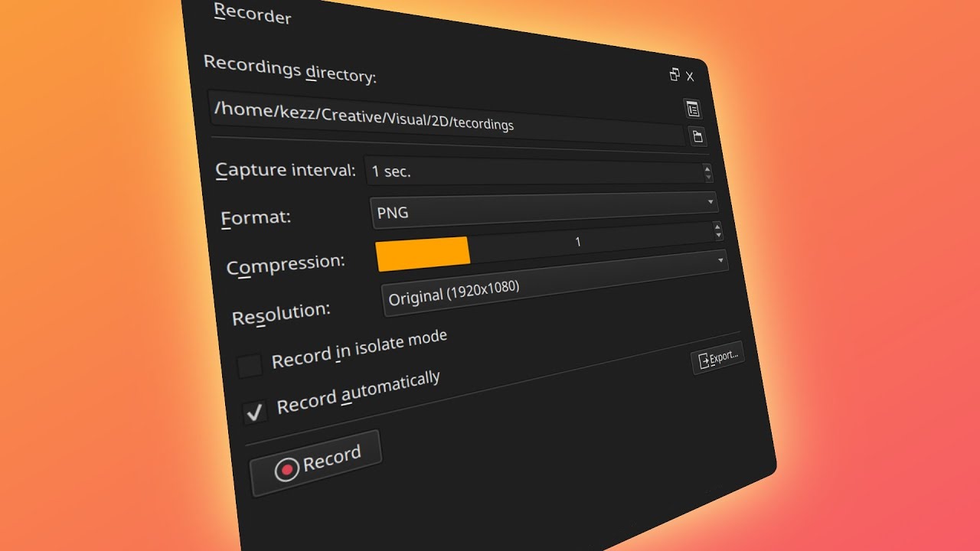The width and height of the screenshot is (980, 551).
Task: Increase capture interval with up arrow
Action: [x=707, y=168]
